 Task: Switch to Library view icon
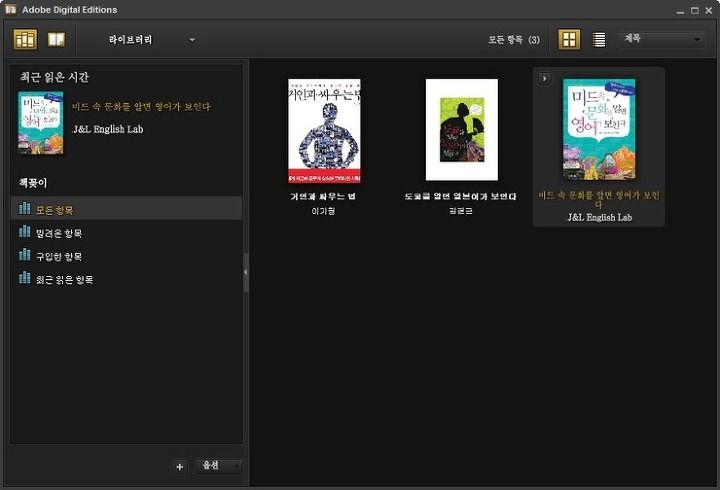(x=25, y=39)
